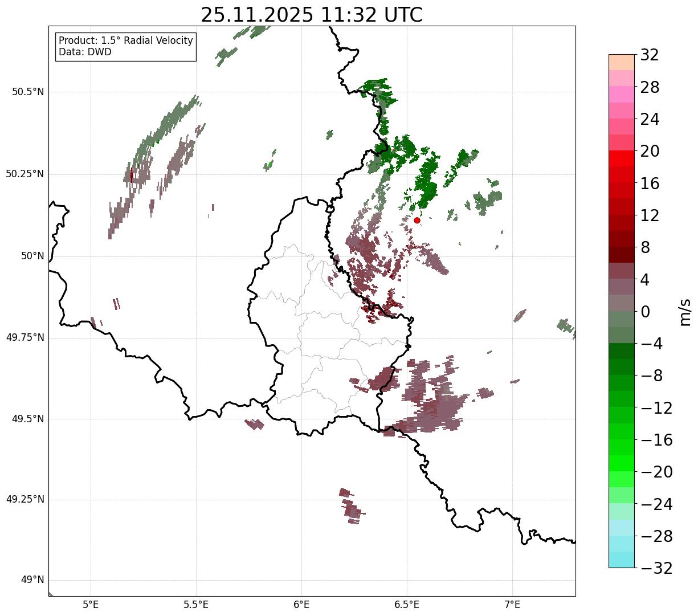Click the colorbar value 4
The width and height of the screenshot is (698, 616).
click(x=645, y=280)
